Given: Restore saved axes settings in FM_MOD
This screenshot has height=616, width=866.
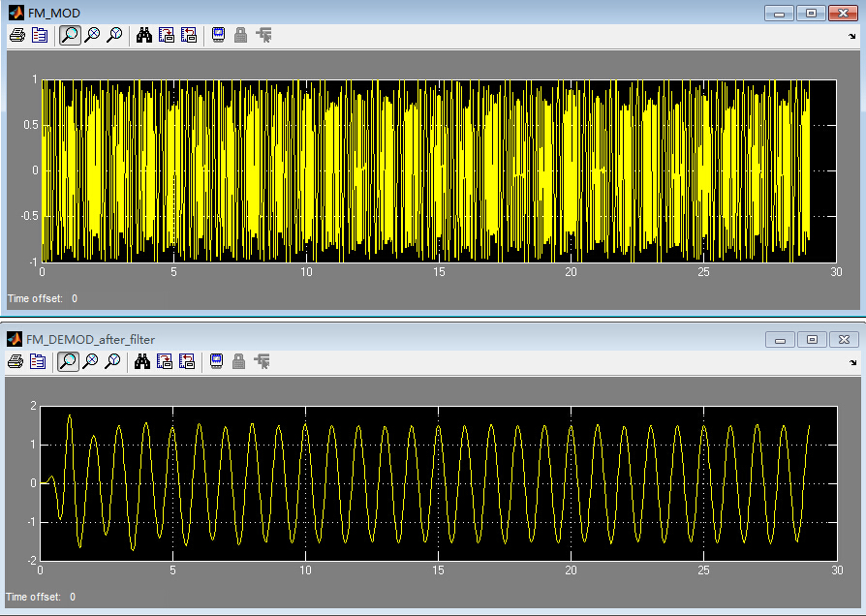Looking at the screenshot, I should click(189, 36).
